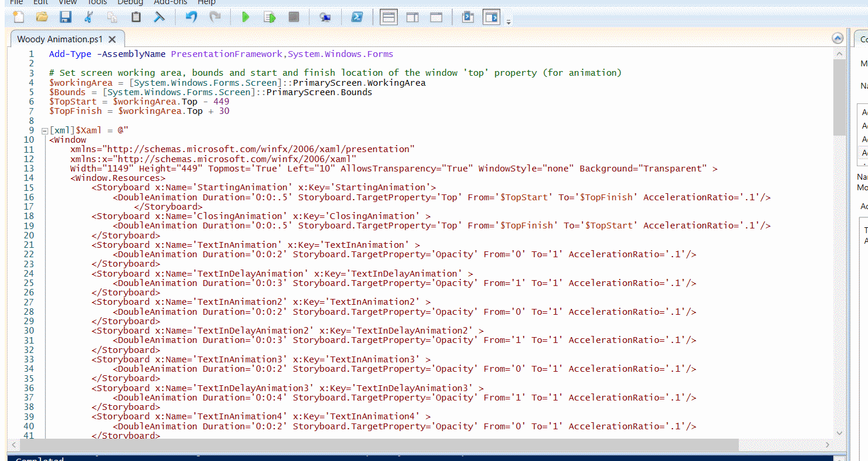
Task: Open a script with the folder icon
Action: click(x=42, y=17)
